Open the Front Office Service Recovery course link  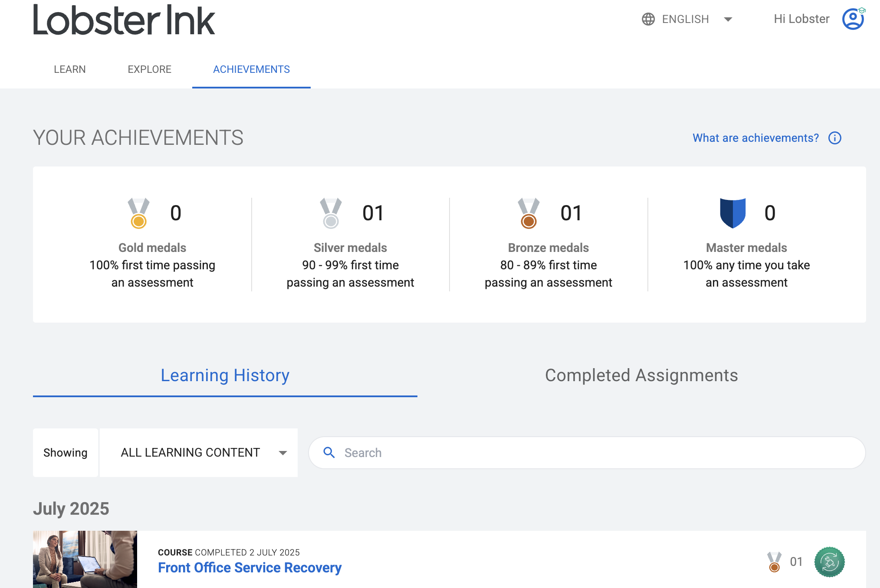coord(250,568)
